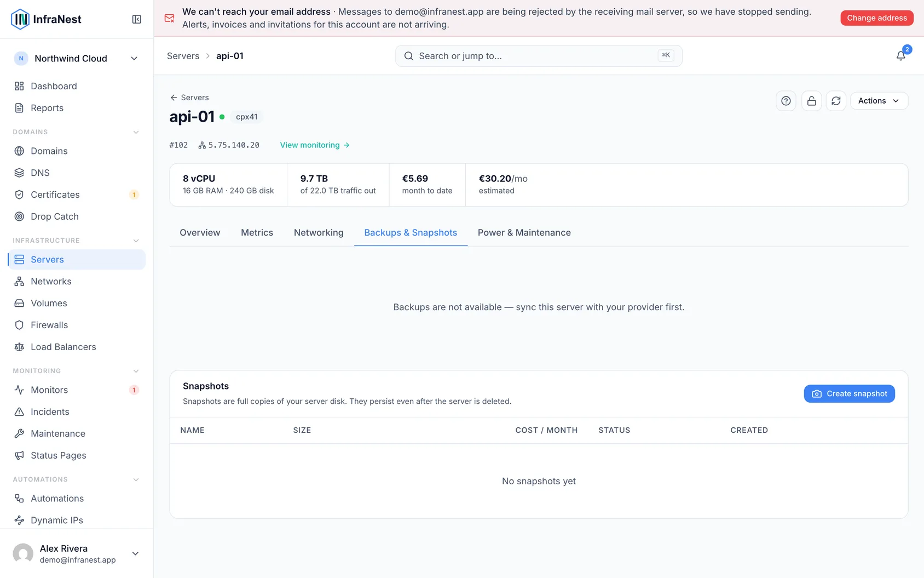Image resolution: width=924 pixels, height=578 pixels.
Task: Open the Actions dropdown
Action: (879, 101)
